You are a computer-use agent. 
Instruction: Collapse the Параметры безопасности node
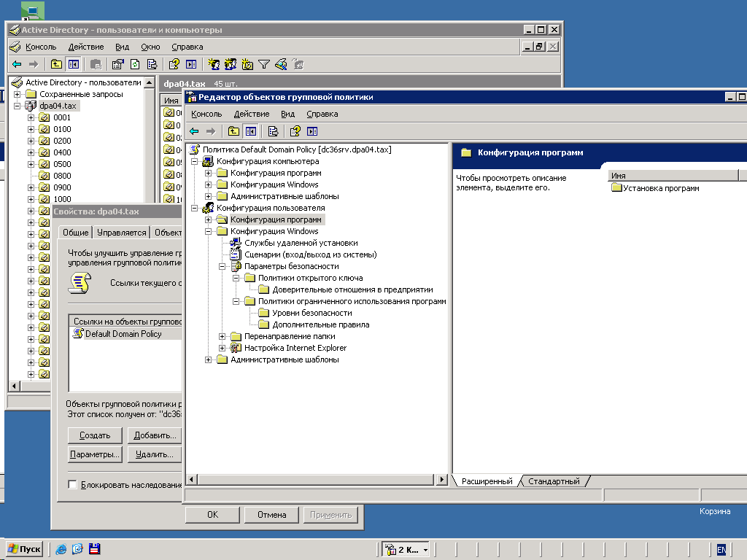pyautogui.click(x=223, y=266)
